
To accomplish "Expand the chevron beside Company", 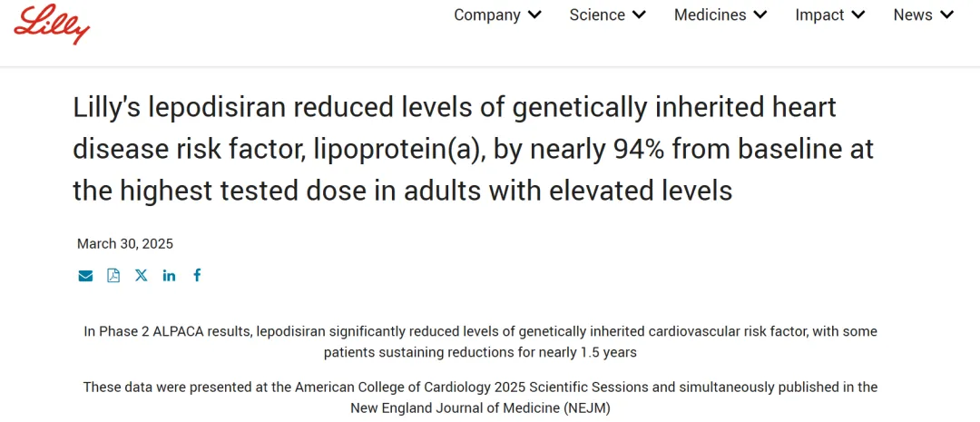I will [x=535, y=15].
